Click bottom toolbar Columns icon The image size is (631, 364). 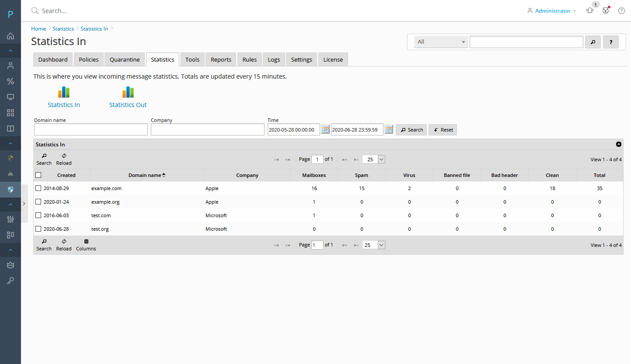86,242
